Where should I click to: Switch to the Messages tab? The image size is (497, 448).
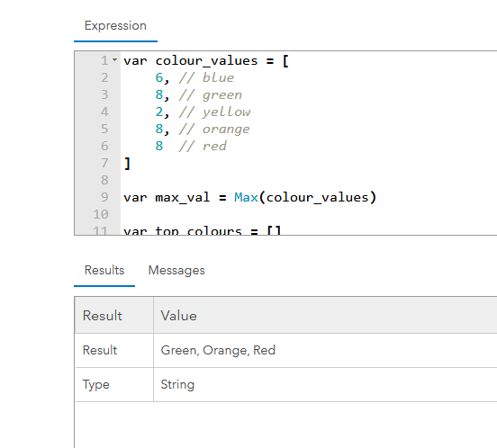[176, 271]
